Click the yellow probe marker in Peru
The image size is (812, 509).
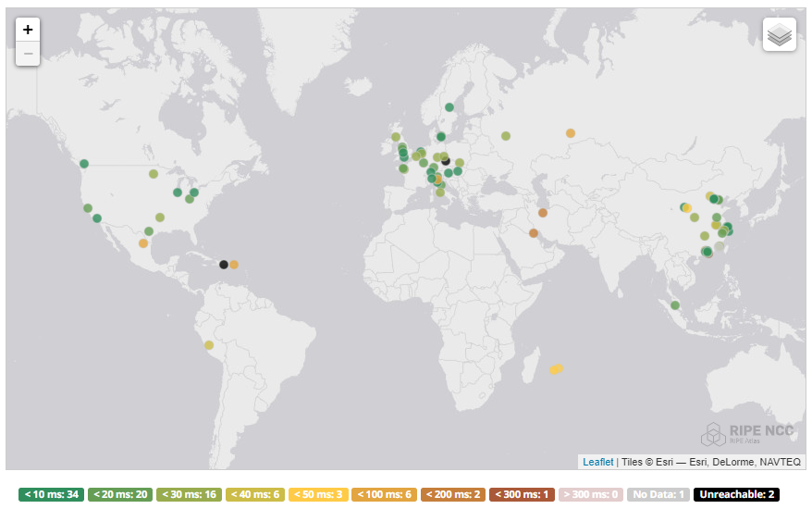(x=209, y=345)
